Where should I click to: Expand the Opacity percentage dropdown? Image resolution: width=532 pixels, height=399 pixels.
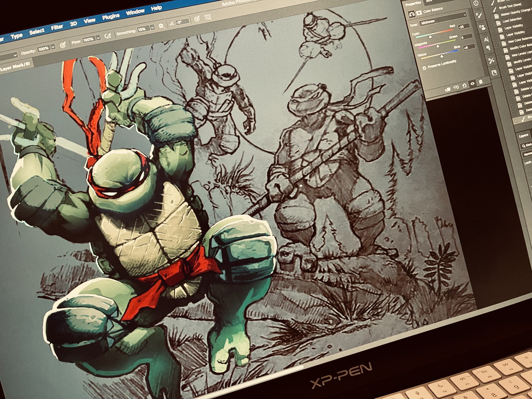tap(53, 47)
